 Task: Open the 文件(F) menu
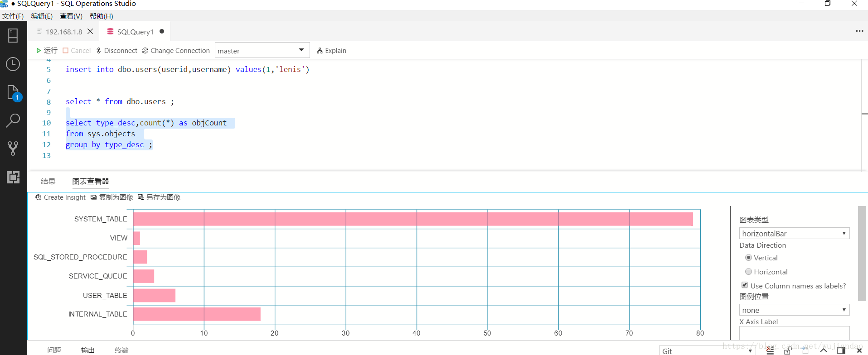click(x=13, y=16)
